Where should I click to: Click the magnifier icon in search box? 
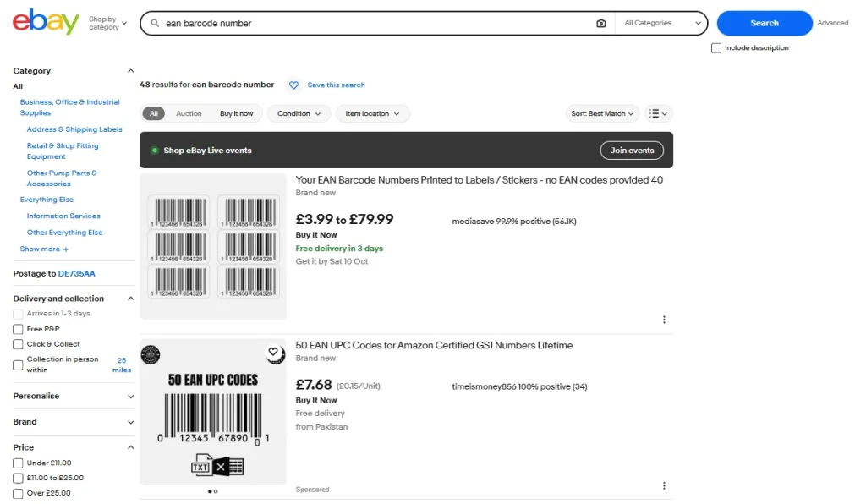[x=155, y=23]
